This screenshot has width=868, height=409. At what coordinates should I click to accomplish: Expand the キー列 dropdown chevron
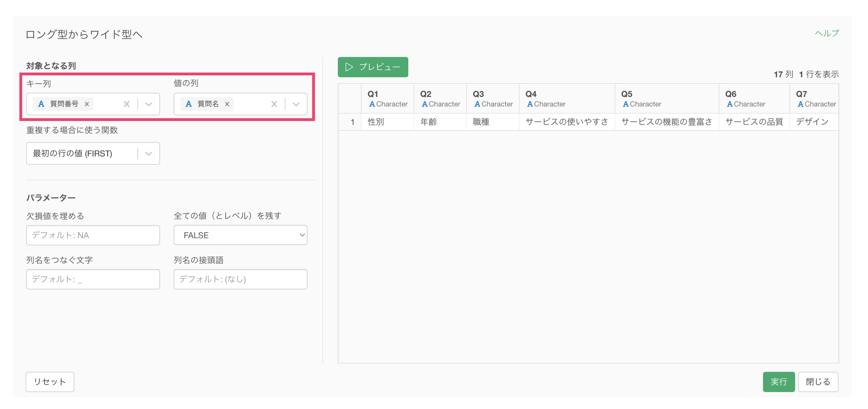tap(149, 104)
